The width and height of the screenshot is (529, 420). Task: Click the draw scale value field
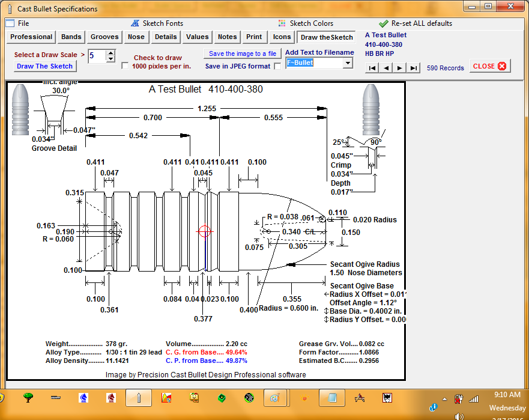click(x=97, y=56)
